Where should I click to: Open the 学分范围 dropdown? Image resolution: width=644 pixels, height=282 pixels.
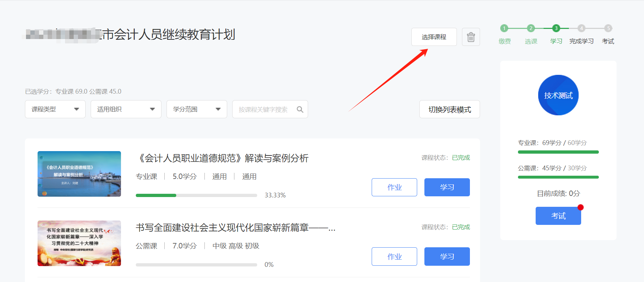196,109
